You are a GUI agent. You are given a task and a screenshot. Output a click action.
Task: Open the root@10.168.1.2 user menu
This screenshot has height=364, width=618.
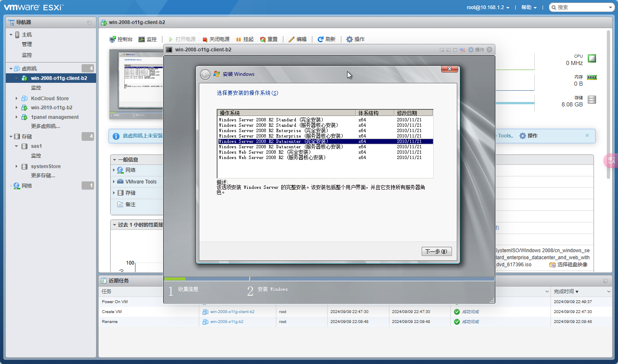[488, 7]
